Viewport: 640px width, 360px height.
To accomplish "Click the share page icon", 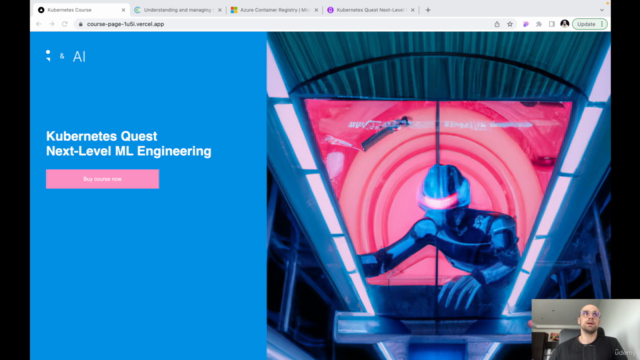I will pyautogui.click(x=497, y=24).
